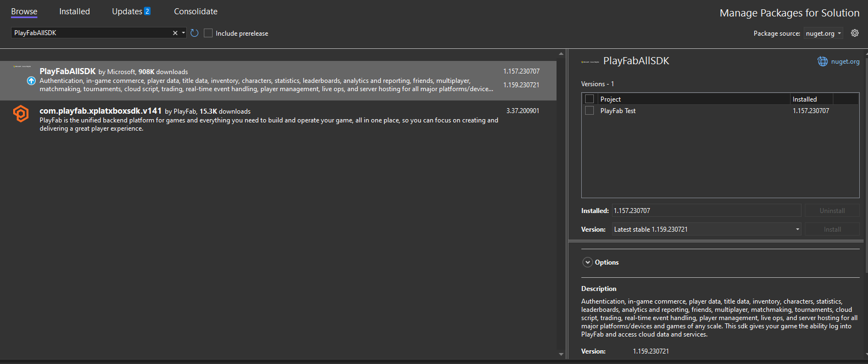The width and height of the screenshot is (868, 364).
Task: Select the PlayFabAllSDK package result
Action: coord(279,81)
